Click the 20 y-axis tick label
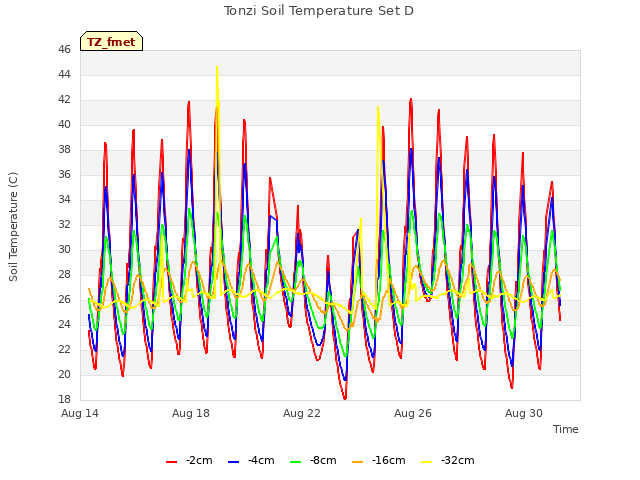This screenshot has width=640, height=480. pyautogui.click(x=64, y=374)
